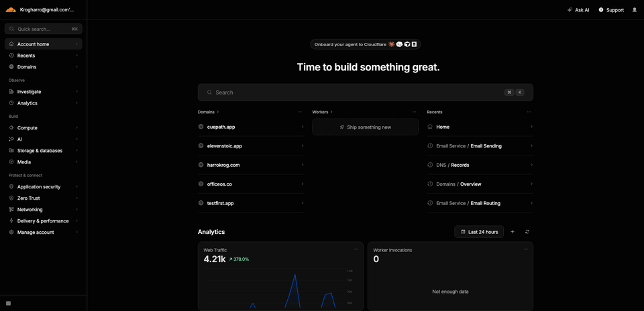Click the Quick search field in sidebar
Viewport: 644px width, 311px height.
pyautogui.click(x=44, y=29)
